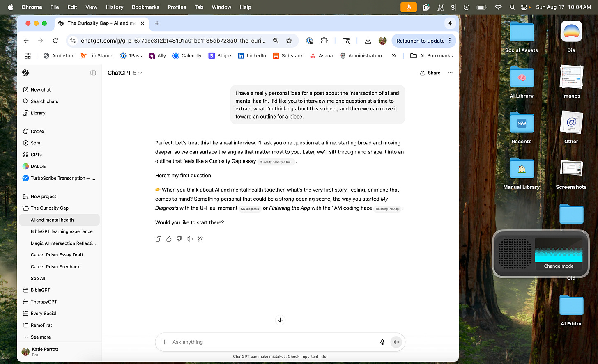Image resolution: width=598 pixels, height=364 pixels.
Task: Open the Bookmarks menu
Action: 145,7
